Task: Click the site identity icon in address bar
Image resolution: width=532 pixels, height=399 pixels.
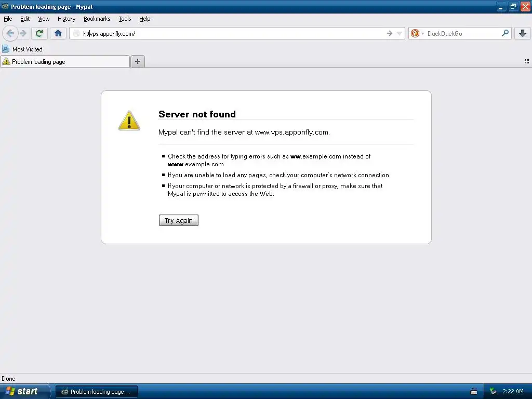Action: click(77, 33)
